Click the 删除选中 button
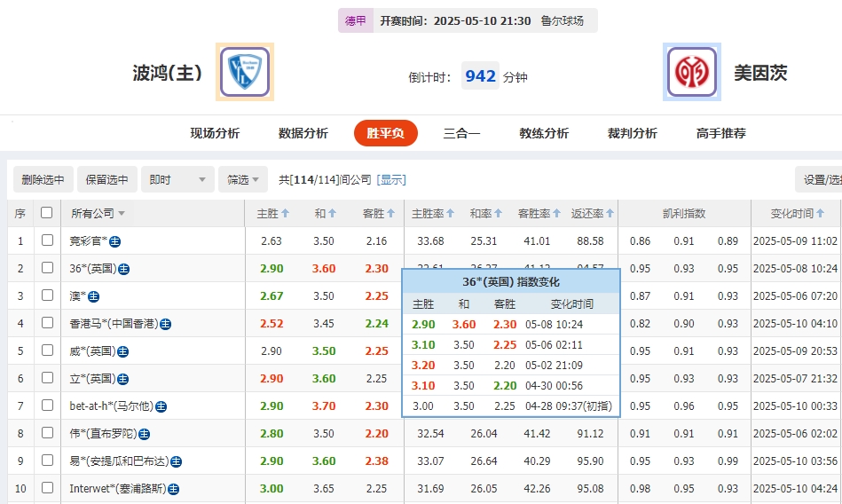Viewport: 842px width, 504px height. pos(43,179)
